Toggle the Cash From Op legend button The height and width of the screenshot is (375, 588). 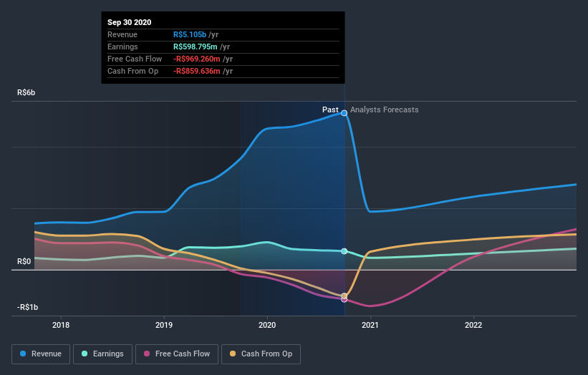261,354
